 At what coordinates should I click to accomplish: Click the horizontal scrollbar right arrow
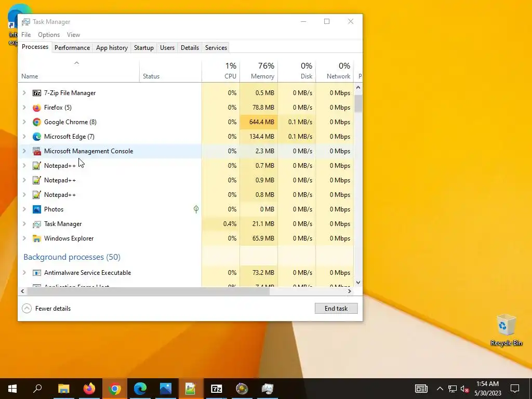(350, 291)
